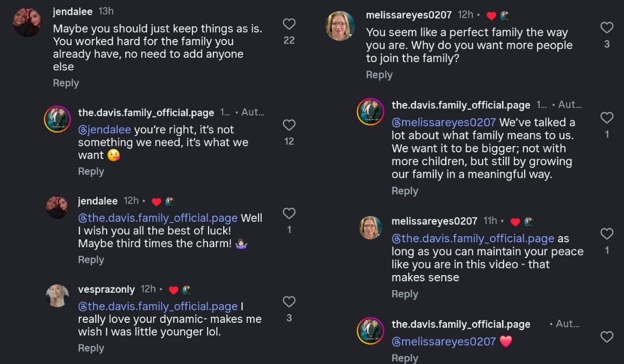View jendalee's profile picture on top comment
624x364 pixels.
[28, 22]
